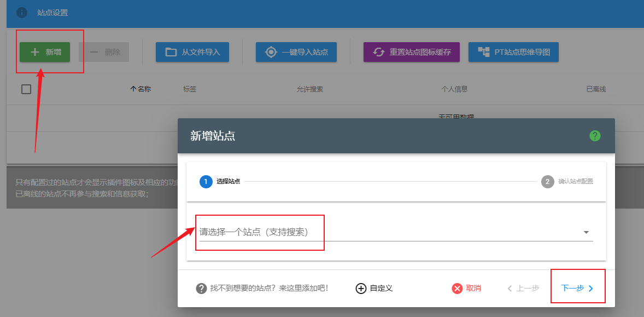Click the green help icon in dialog header
The width and height of the screenshot is (644, 317).
point(595,136)
